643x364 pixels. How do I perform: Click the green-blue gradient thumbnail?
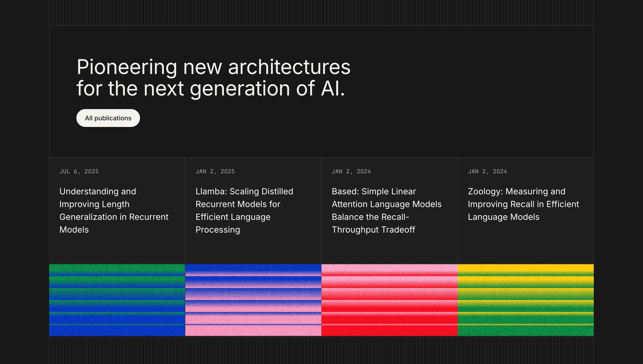tap(117, 300)
